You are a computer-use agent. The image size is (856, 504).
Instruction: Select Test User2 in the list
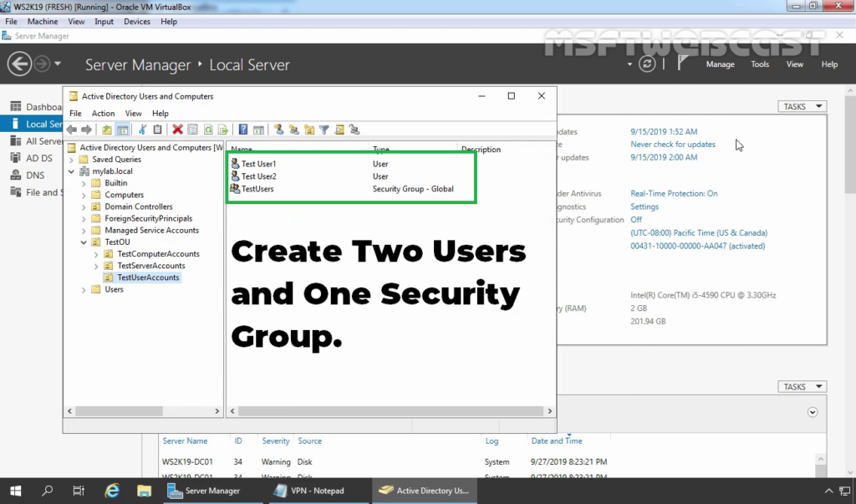pyautogui.click(x=258, y=176)
